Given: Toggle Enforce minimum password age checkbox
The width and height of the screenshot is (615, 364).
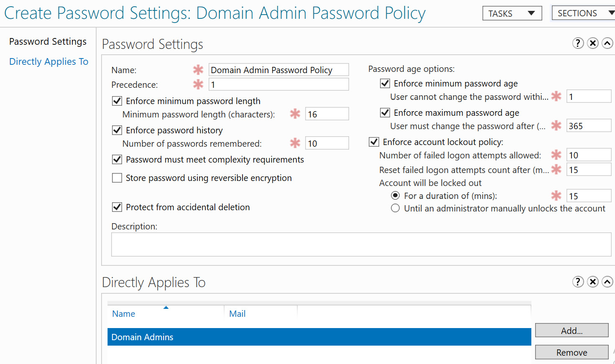Looking at the screenshot, I should [385, 83].
